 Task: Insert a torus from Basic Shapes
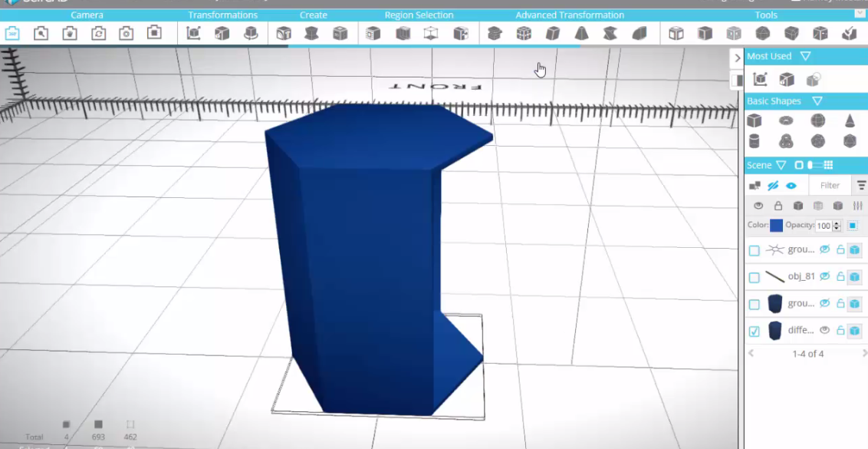(785, 121)
